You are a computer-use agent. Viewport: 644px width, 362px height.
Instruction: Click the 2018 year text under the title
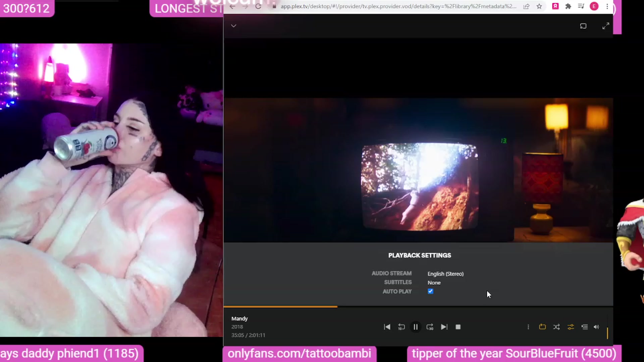[x=237, y=327]
